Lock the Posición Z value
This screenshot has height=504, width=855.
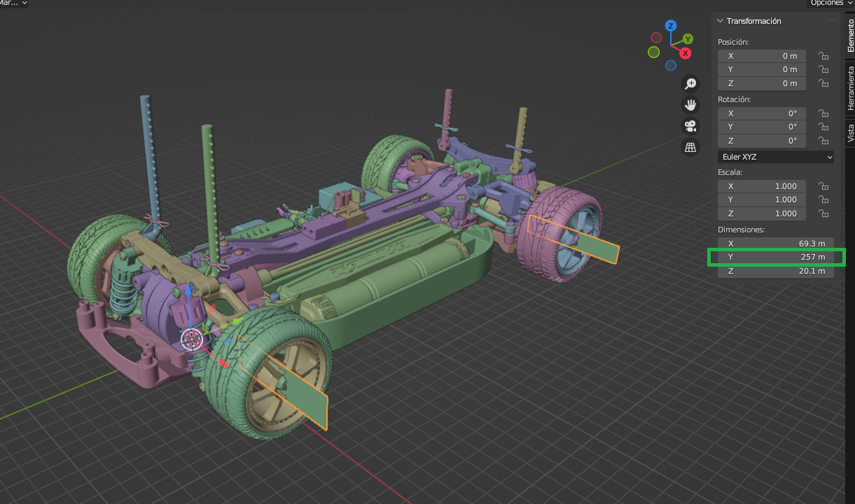click(x=824, y=83)
